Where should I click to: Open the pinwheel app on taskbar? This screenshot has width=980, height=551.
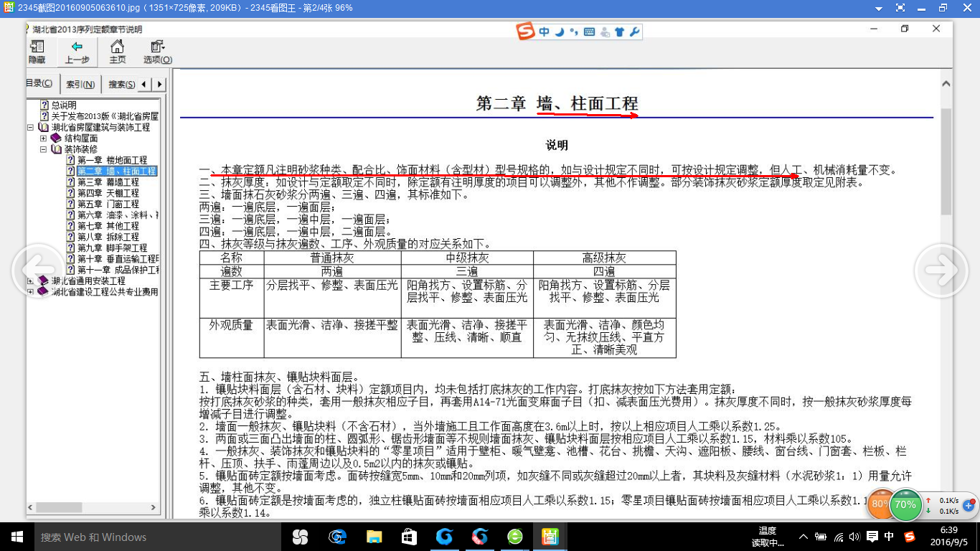point(300,537)
